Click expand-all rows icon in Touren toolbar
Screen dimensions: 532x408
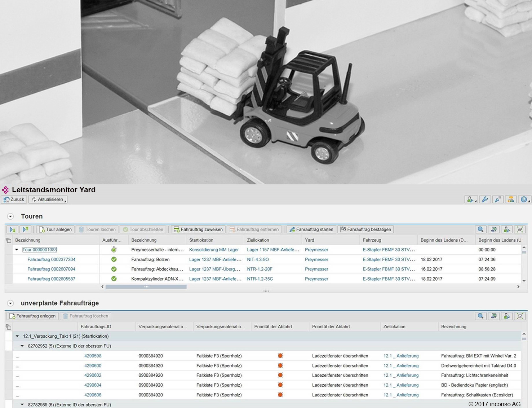(x=12, y=229)
